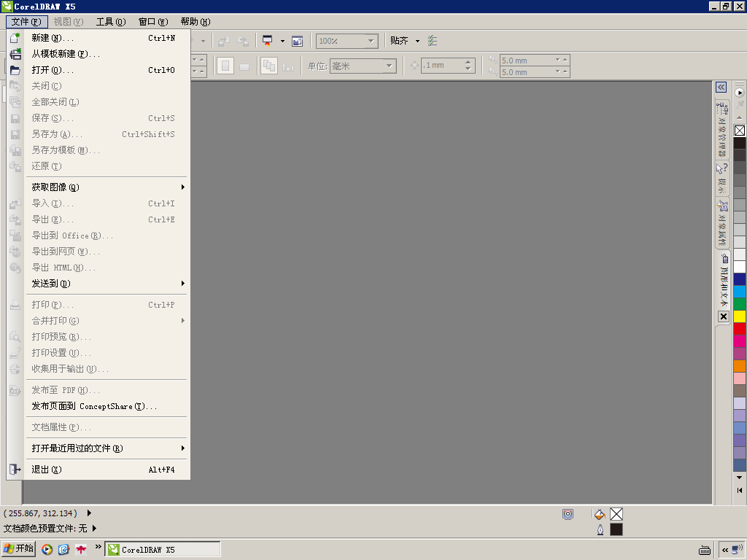The image size is (747, 560).
Task: Open the 工具 (Tools) menu
Action: 111,22
